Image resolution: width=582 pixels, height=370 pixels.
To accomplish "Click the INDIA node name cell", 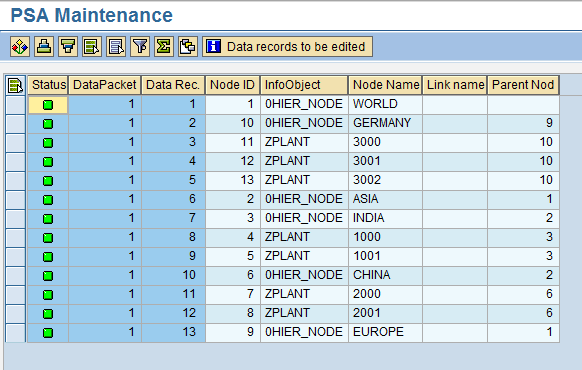I will click(385, 218).
